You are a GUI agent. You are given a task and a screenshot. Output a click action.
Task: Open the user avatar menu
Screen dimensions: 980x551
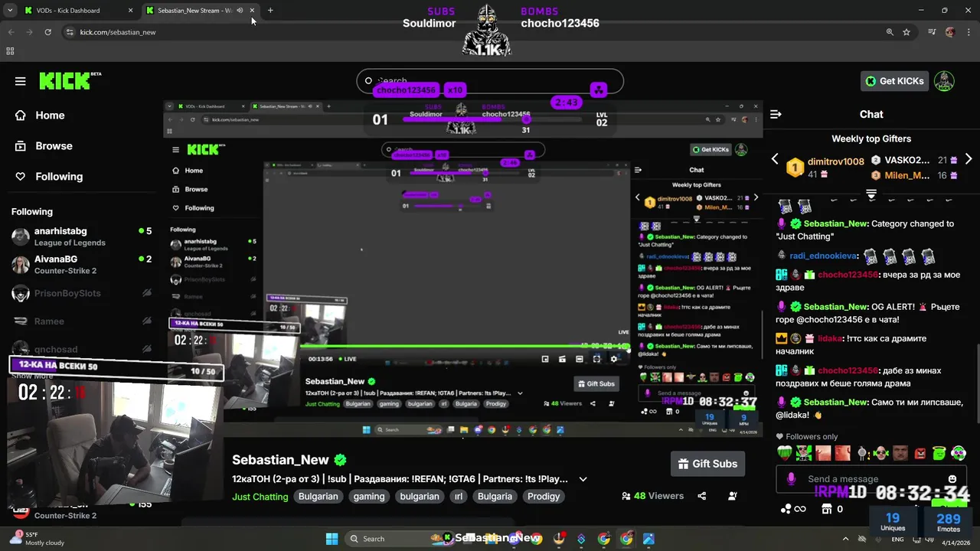(944, 81)
